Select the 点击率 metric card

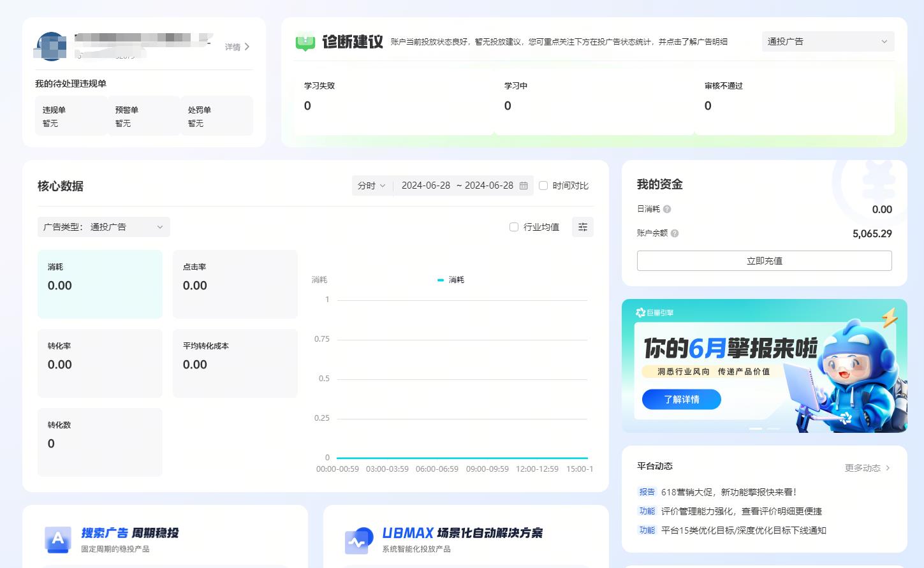click(x=235, y=284)
